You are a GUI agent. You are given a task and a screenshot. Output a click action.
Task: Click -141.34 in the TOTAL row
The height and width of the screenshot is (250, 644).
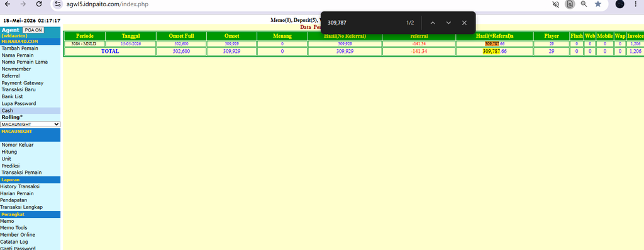tap(419, 52)
